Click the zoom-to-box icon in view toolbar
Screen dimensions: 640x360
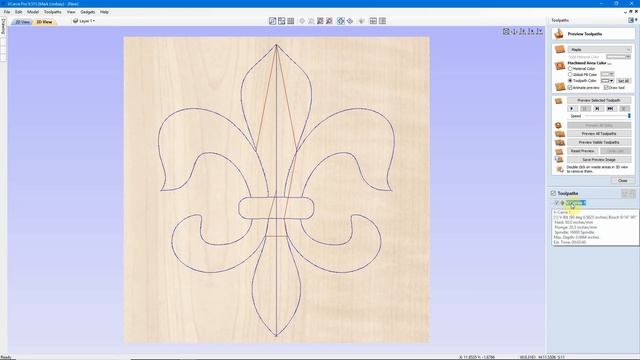coord(320,21)
